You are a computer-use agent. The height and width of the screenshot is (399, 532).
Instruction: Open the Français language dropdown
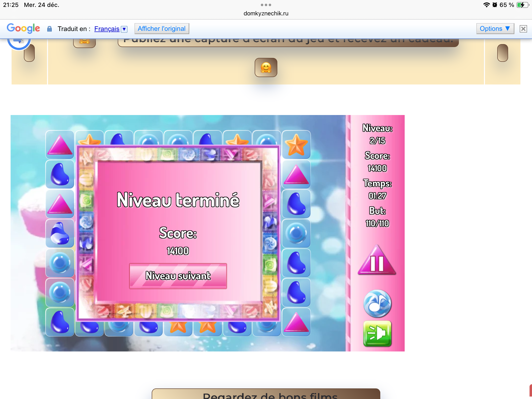point(124,29)
